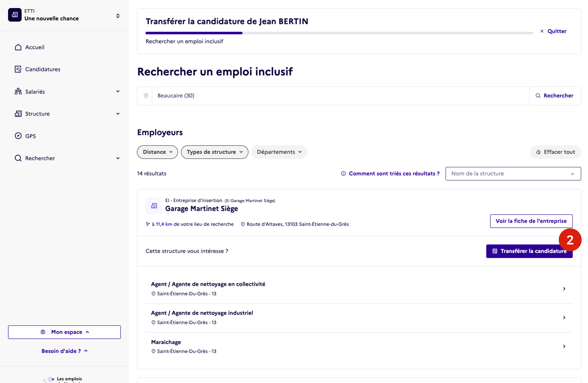Screen dimensions: 588x383
Task: Click pin icon under Maraîchage
Action: pos(153,351)
